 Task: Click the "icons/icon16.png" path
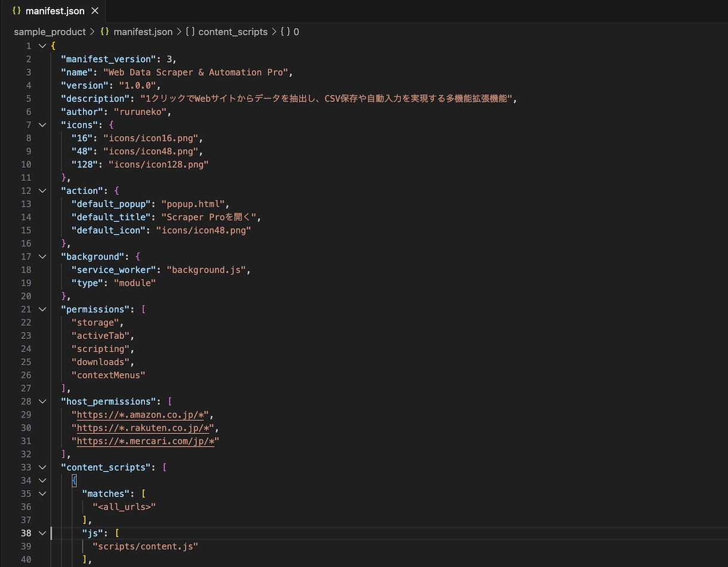150,138
